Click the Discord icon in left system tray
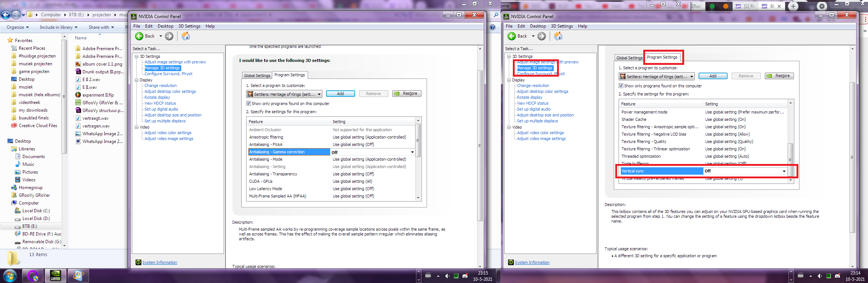 465,276
